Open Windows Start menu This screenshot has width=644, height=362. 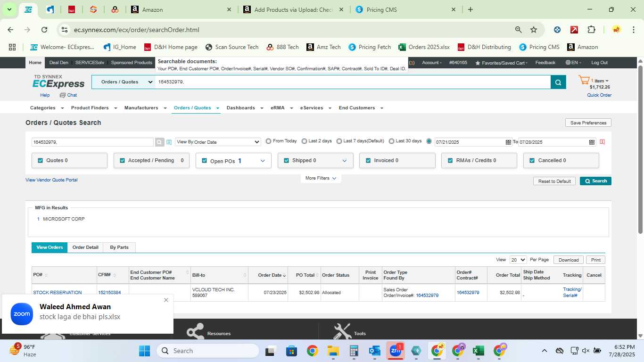coord(144,351)
